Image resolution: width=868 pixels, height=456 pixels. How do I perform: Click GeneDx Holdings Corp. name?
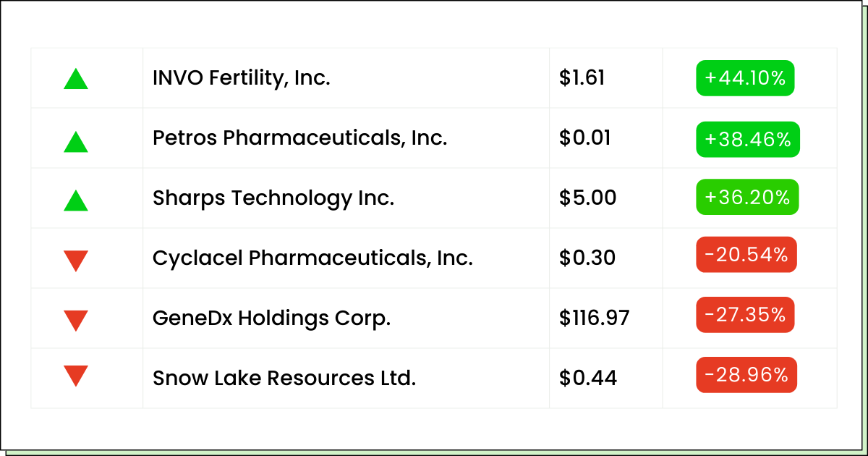[272, 318]
